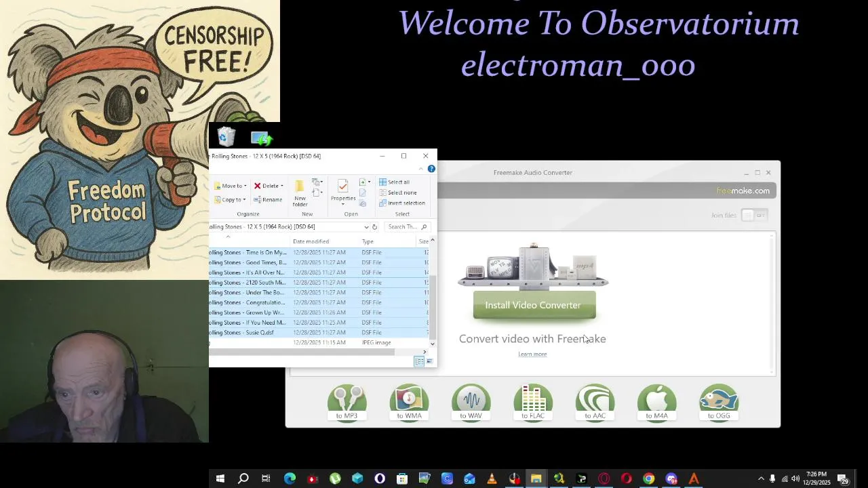The image size is (868, 488).
Task: Launch Microsoft Edge from the taskbar
Action: (x=290, y=479)
